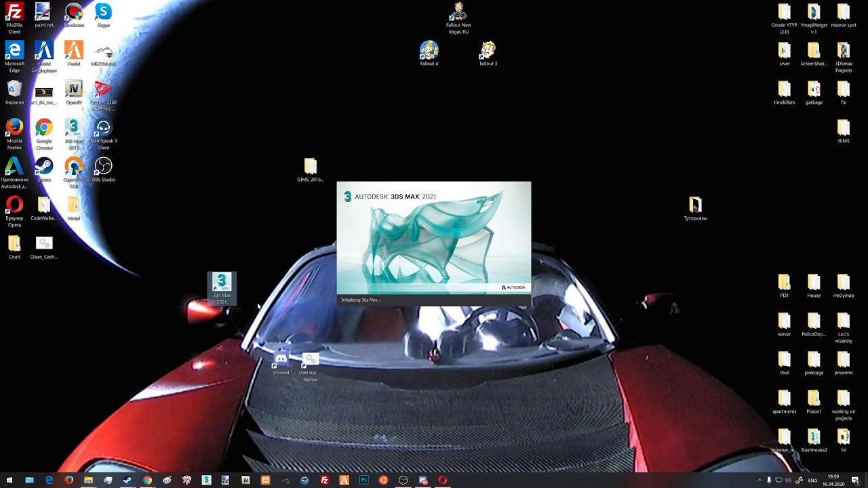Select the Stashhouse2 folder icon

tap(814, 440)
